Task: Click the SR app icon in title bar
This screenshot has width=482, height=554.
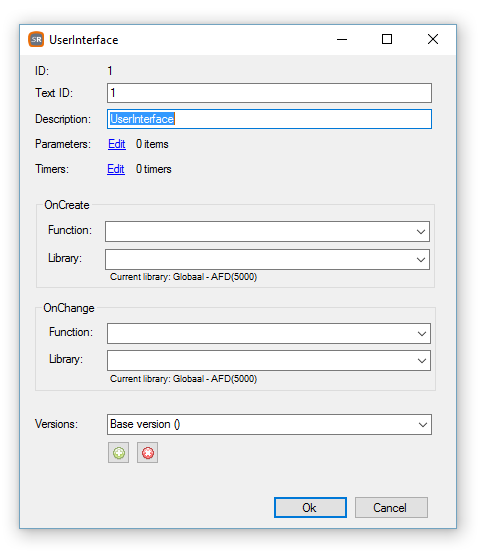Action: (x=36, y=39)
